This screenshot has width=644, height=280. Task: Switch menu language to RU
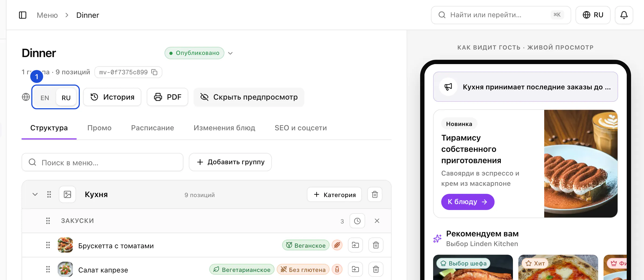point(66,97)
